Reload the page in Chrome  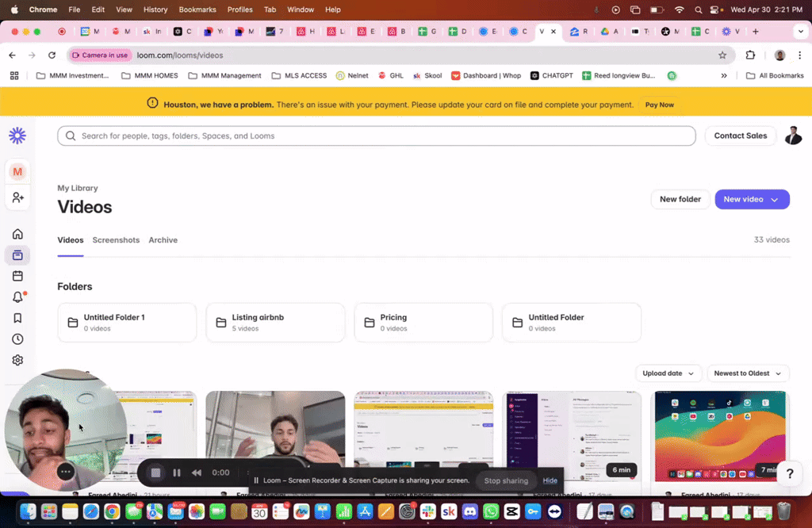(x=52, y=55)
